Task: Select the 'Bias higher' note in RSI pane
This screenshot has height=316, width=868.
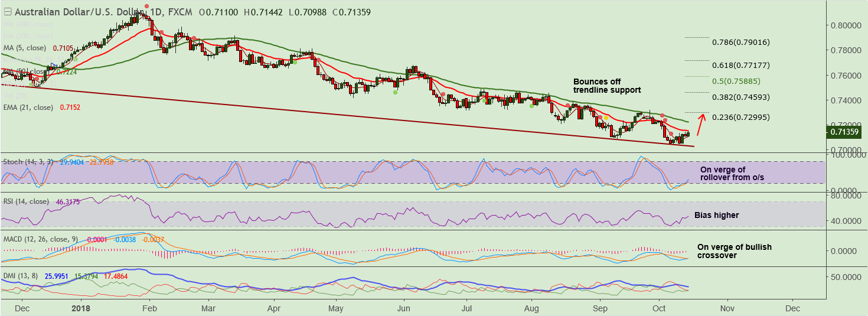Action: pos(716,216)
